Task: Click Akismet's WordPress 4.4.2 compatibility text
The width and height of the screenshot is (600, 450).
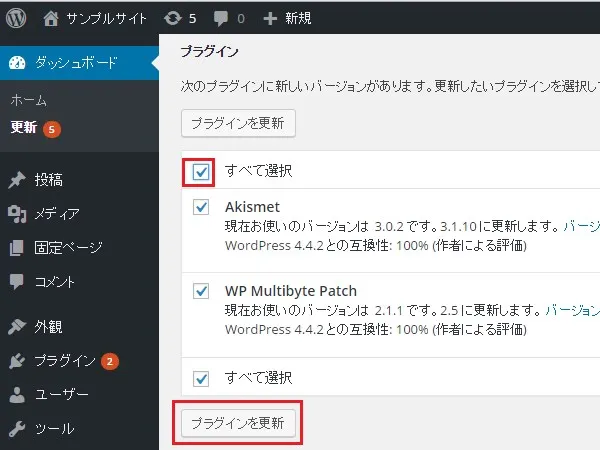Action: coord(376,246)
